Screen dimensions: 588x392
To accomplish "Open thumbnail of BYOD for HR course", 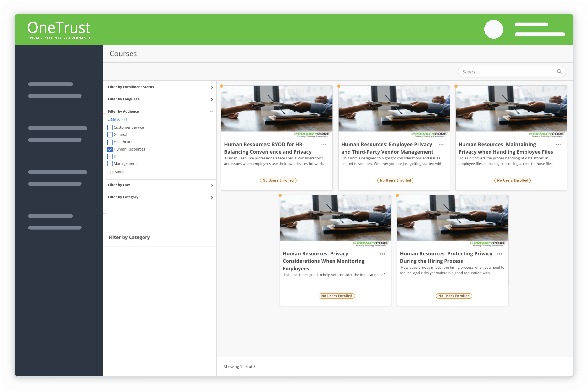I will coord(277,109).
